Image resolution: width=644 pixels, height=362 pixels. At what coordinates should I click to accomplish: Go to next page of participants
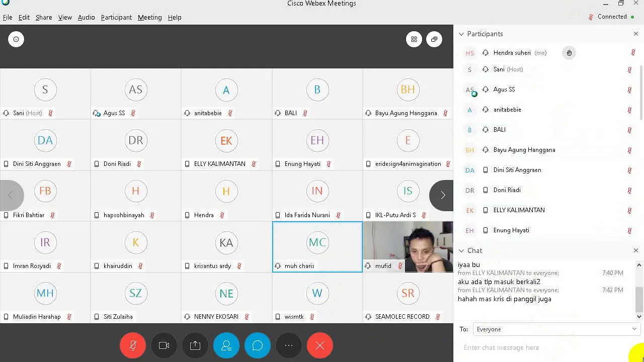click(442, 195)
